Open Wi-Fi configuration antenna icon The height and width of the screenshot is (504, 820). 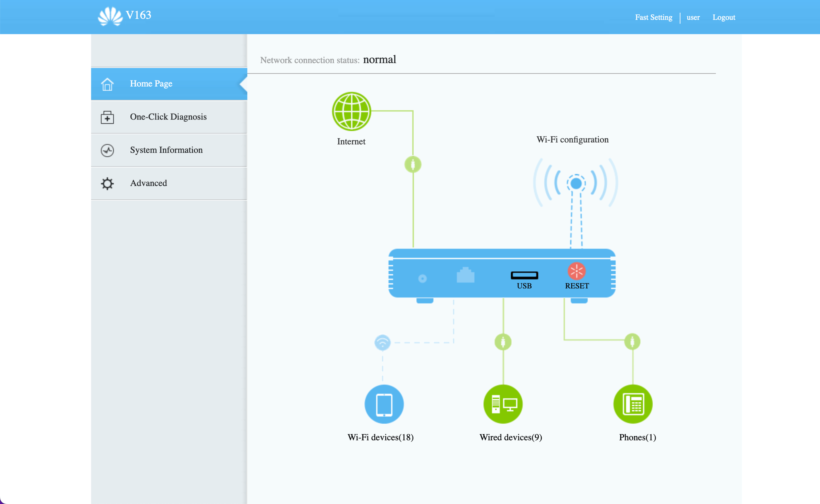576,183
